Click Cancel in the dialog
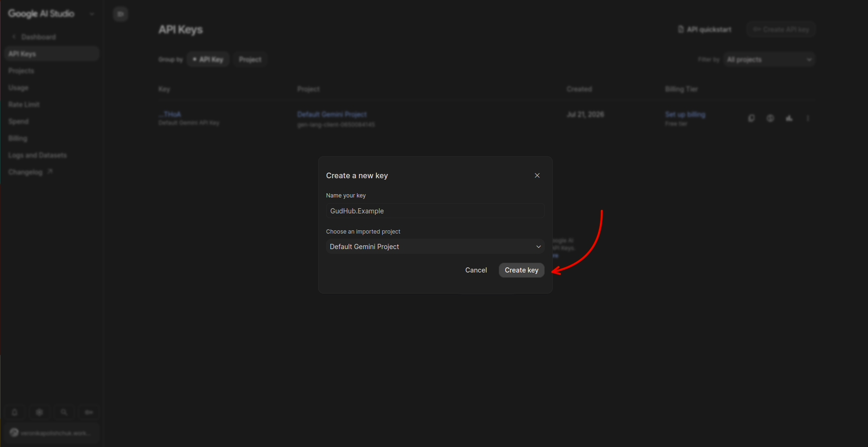Screen dimensions: 868x447 point(476,270)
